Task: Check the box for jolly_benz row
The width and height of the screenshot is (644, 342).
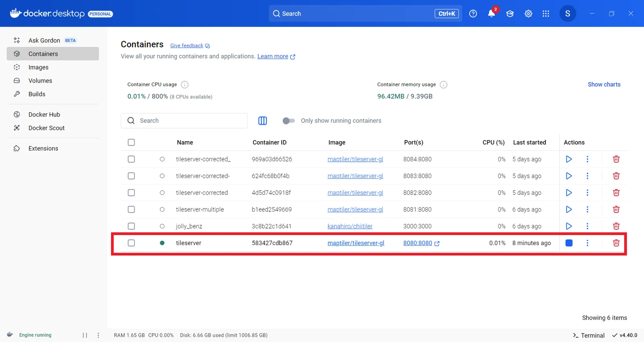Action: tap(131, 226)
